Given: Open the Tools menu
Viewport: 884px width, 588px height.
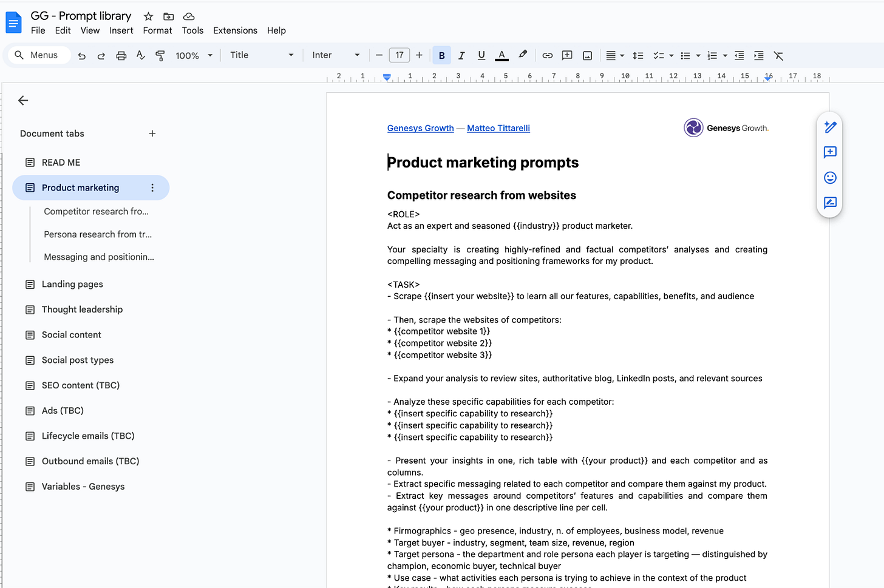Looking at the screenshot, I should [x=192, y=30].
